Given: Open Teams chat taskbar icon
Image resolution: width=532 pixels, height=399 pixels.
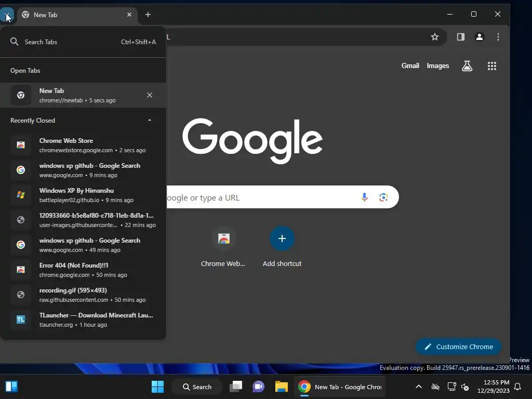Looking at the screenshot, I should point(259,387).
